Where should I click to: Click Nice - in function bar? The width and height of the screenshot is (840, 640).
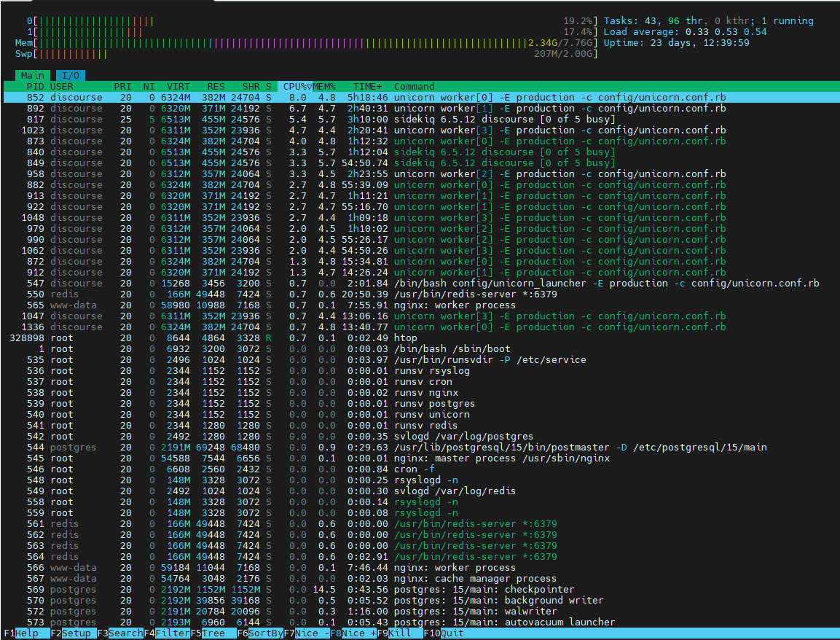pos(307,633)
